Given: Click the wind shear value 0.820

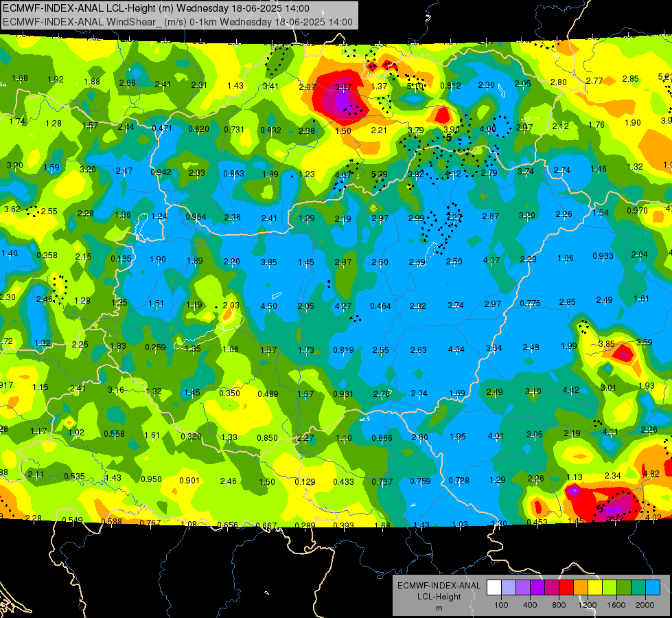Looking at the screenshot, I should [x=198, y=128].
